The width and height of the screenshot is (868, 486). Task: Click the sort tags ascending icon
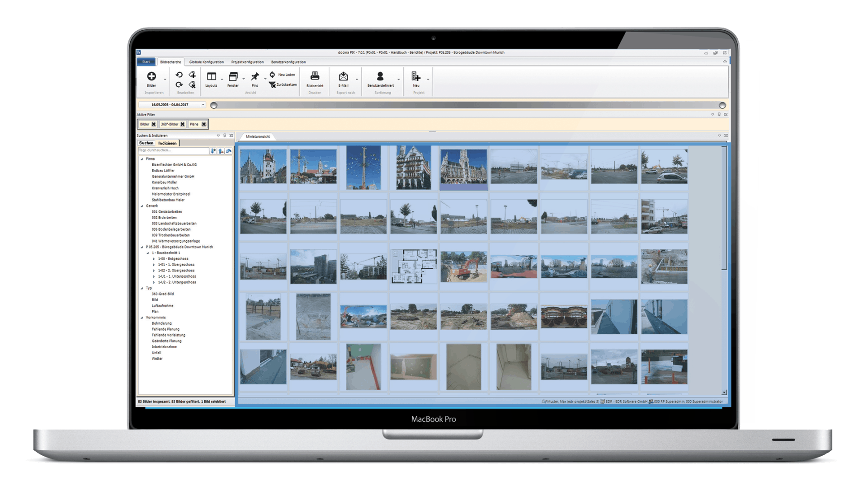coord(221,151)
